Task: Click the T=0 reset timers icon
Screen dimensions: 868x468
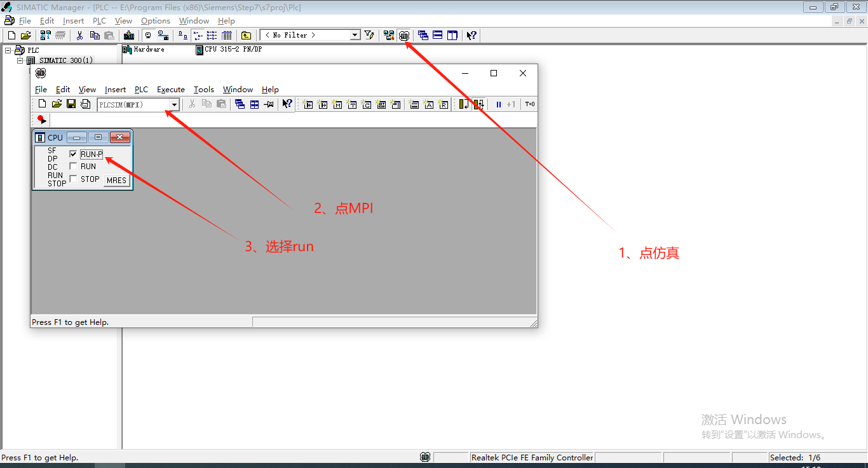Action: point(530,104)
